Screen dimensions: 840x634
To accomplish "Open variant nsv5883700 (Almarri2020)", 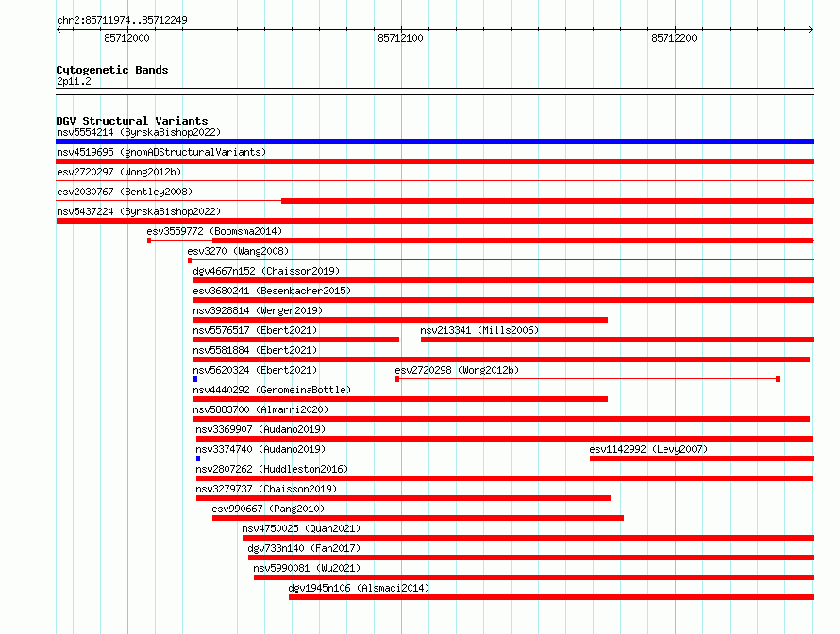I will click(x=260, y=409).
